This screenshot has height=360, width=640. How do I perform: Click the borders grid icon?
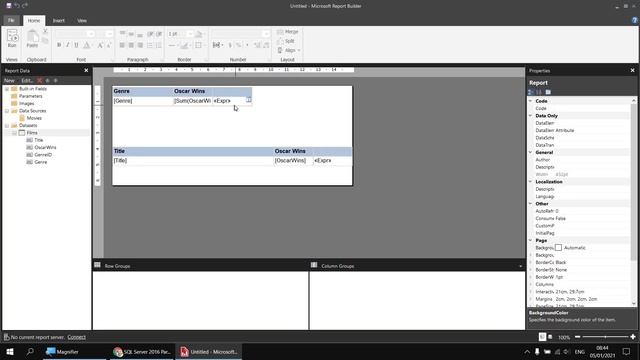(198, 45)
